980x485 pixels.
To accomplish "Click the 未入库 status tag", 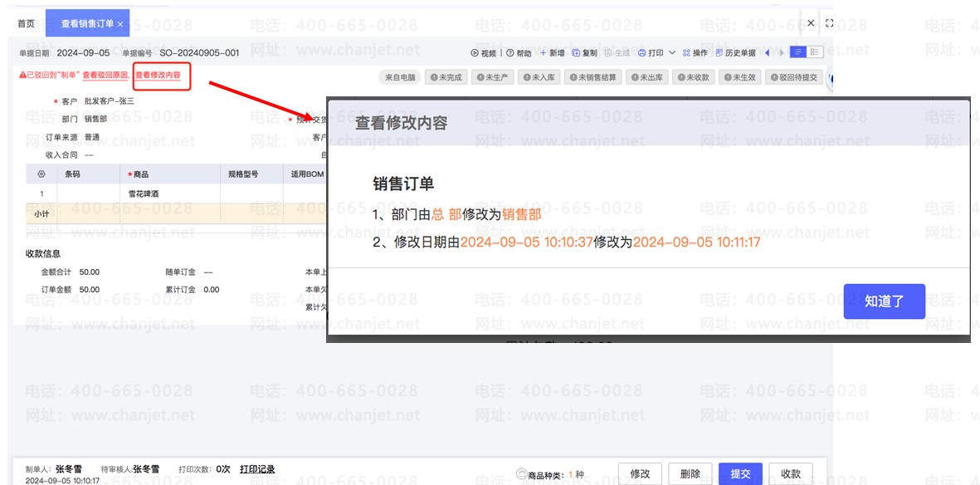I will [x=538, y=77].
